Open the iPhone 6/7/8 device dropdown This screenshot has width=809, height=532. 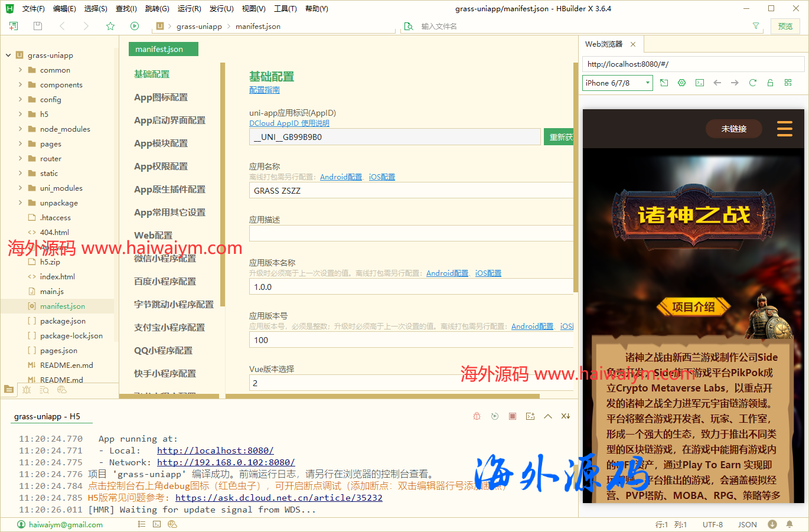[x=616, y=82]
